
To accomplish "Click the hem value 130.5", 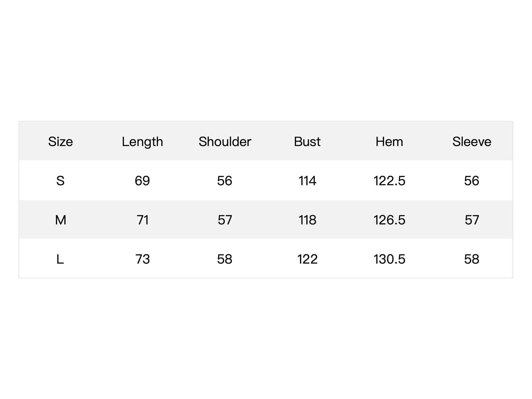I will (x=389, y=259).
